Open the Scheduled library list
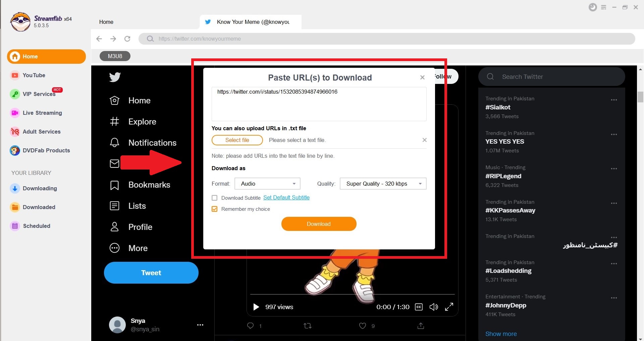This screenshot has width=644, height=341. [x=30, y=226]
